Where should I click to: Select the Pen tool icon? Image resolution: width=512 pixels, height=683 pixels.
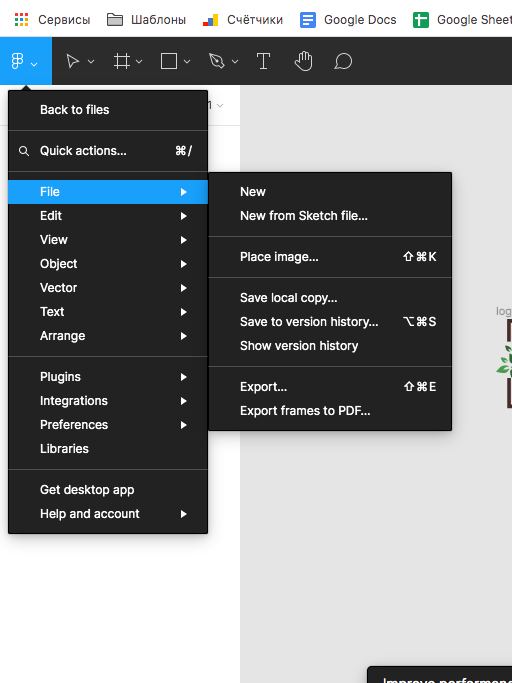tap(217, 61)
